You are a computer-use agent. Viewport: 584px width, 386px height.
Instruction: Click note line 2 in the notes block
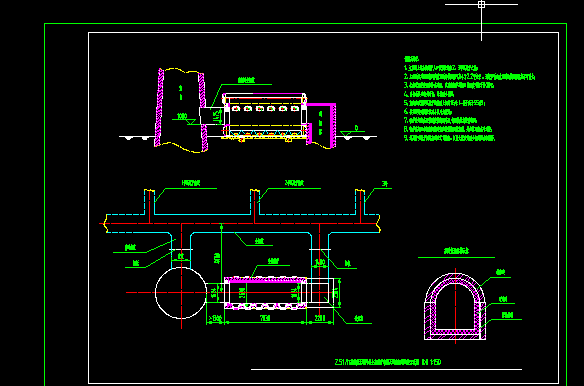point(470,77)
